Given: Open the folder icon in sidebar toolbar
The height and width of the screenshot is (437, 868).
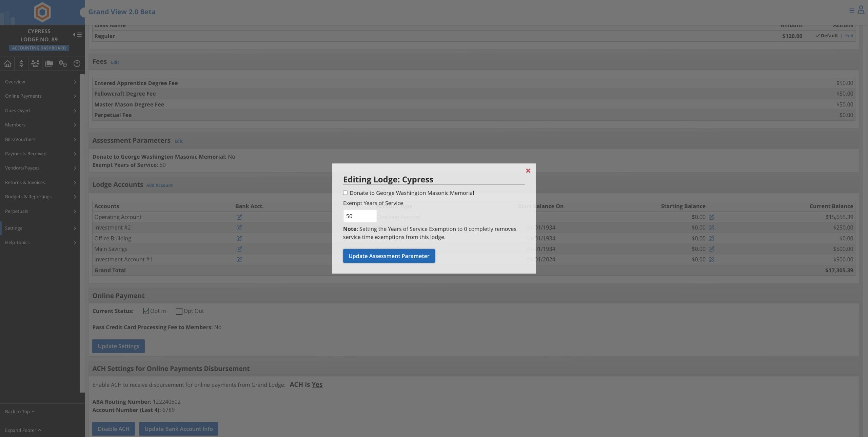Looking at the screenshot, I should point(49,63).
